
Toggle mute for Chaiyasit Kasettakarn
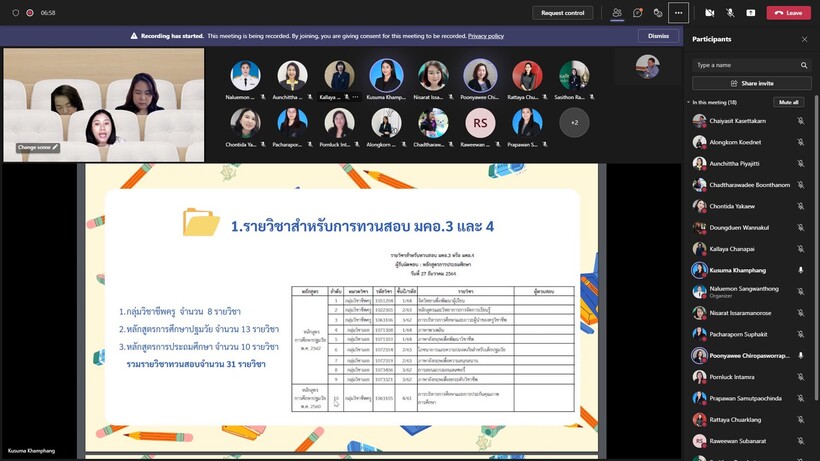coord(800,120)
